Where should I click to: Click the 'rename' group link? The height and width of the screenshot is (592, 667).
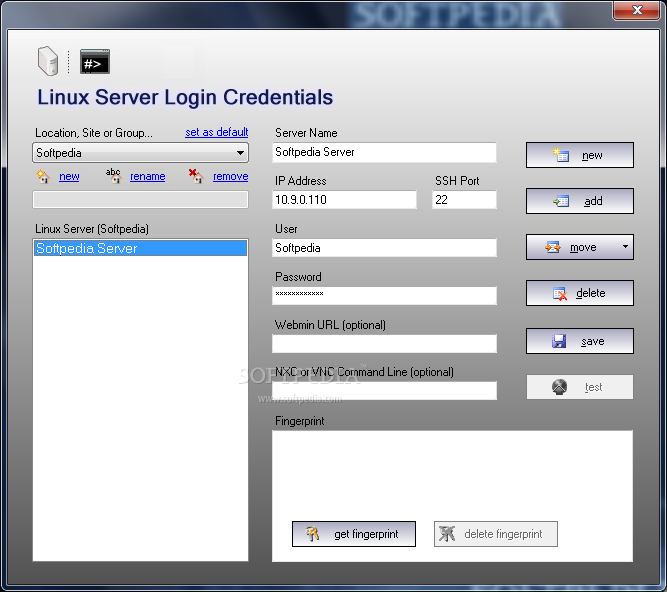148,176
